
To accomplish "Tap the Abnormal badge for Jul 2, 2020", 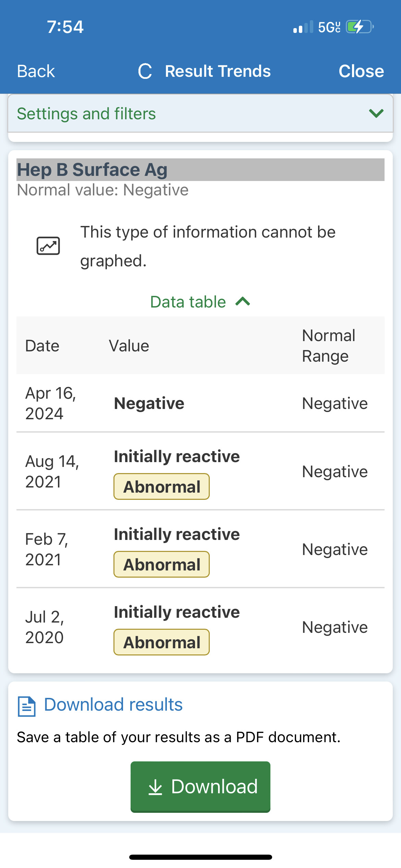I will (161, 642).
